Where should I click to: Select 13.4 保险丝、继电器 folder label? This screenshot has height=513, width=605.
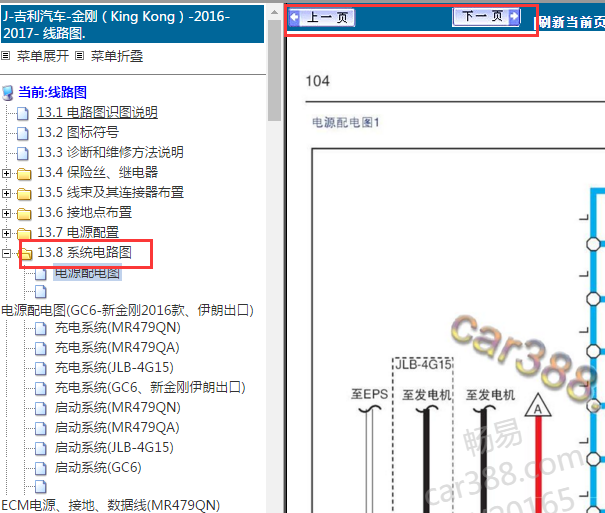[98, 172]
